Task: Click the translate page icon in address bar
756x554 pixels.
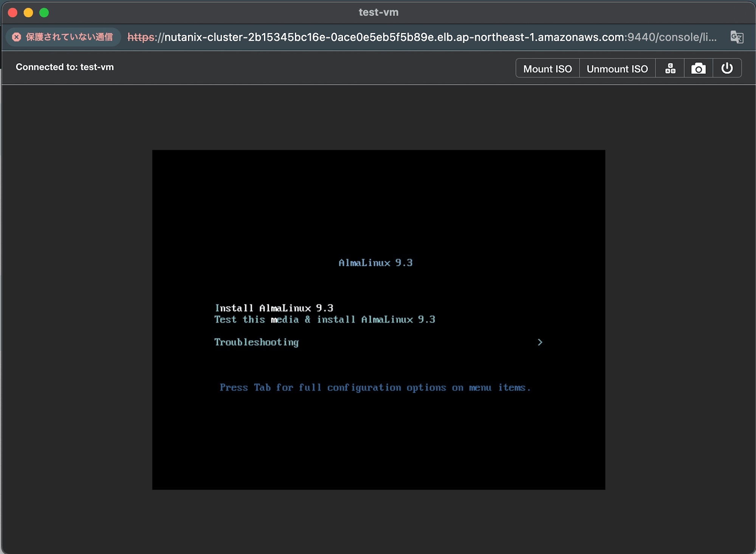Action: point(737,37)
